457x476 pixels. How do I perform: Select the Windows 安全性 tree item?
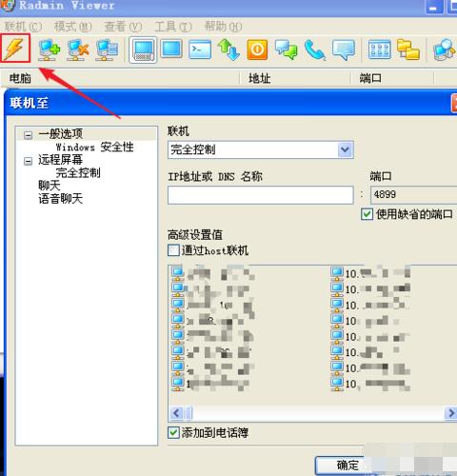(94, 147)
